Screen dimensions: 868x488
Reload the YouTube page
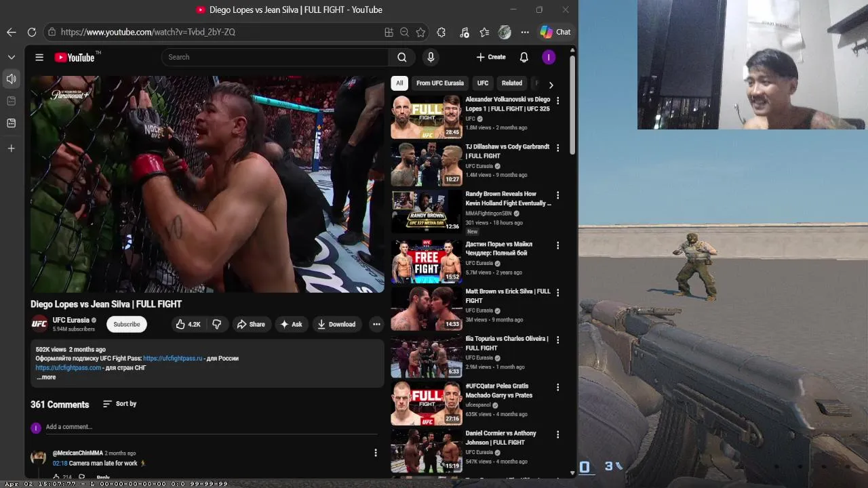pos(32,32)
